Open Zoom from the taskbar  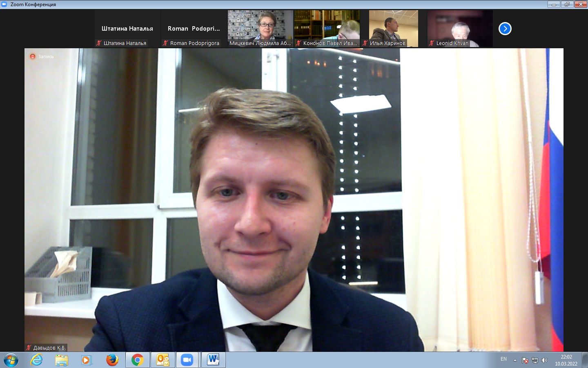click(x=187, y=360)
